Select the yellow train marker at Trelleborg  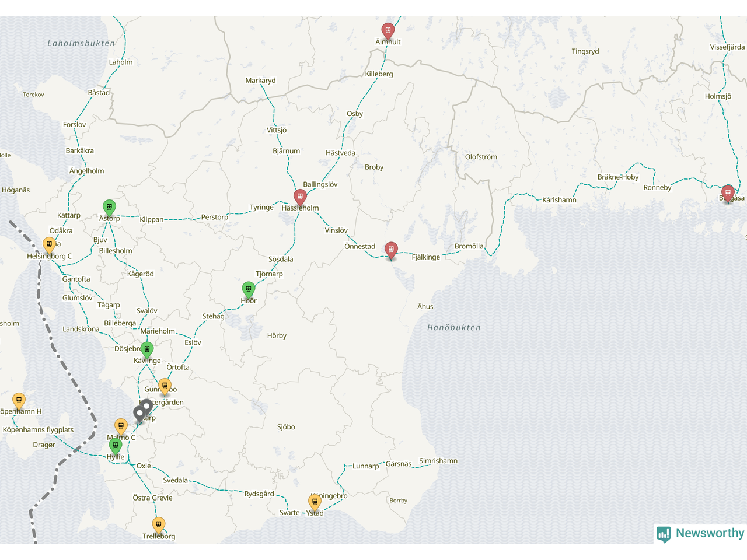pyautogui.click(x=158, y=525)
